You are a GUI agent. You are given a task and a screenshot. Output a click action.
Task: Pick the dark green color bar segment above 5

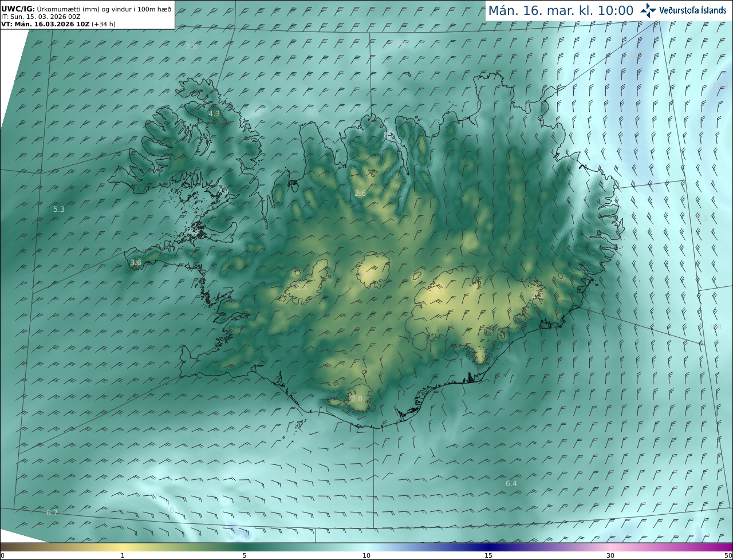[x=245, y=547]
